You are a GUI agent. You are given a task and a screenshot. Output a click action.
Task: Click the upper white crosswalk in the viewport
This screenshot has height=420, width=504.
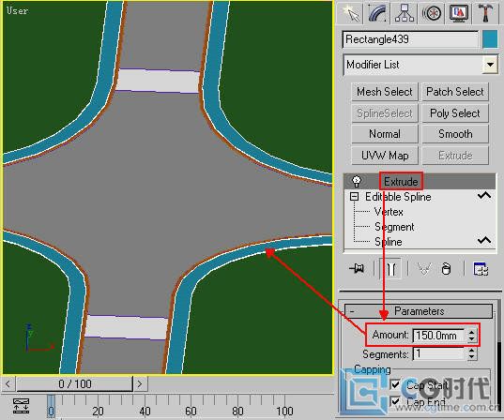click(x=158, y=81)
